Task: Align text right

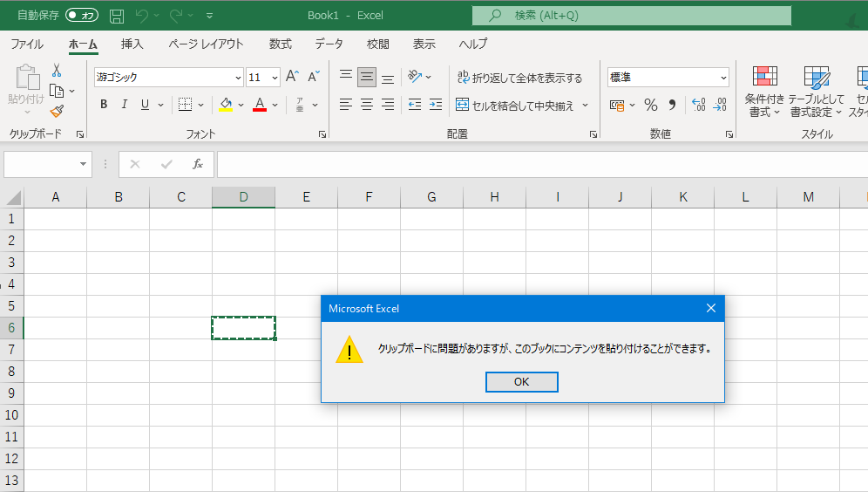Action: coord(388,104)
